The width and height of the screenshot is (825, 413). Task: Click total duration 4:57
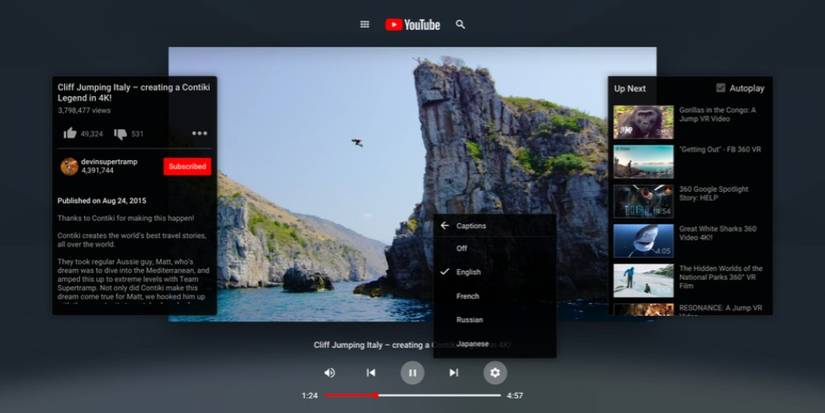click(515, 396)
